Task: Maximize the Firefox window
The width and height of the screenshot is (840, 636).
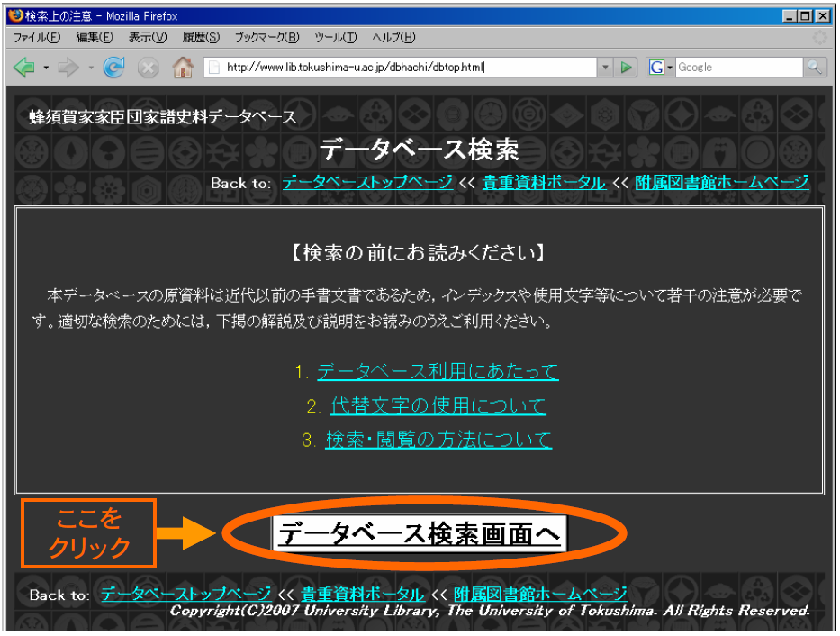Action: point(806,16)
